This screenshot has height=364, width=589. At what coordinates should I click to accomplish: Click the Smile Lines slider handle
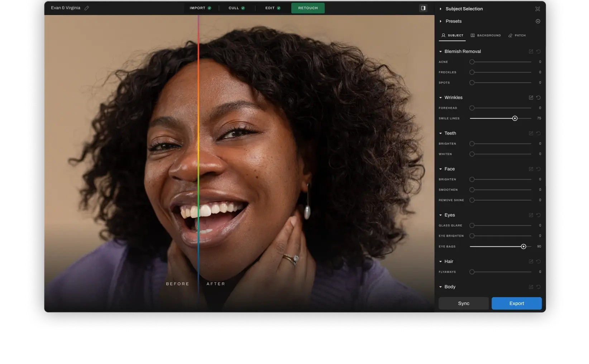(x=515, y=118)
